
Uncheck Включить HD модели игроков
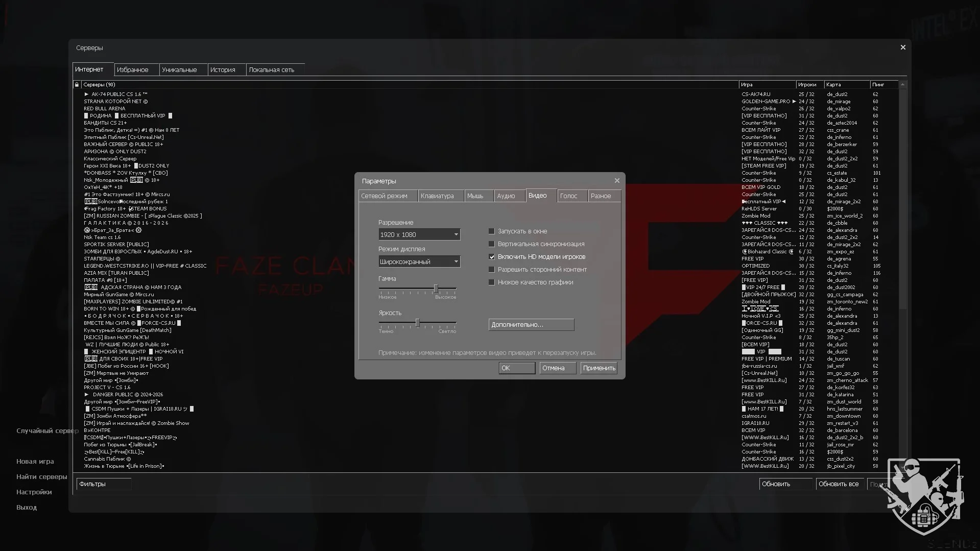[492, 257]
